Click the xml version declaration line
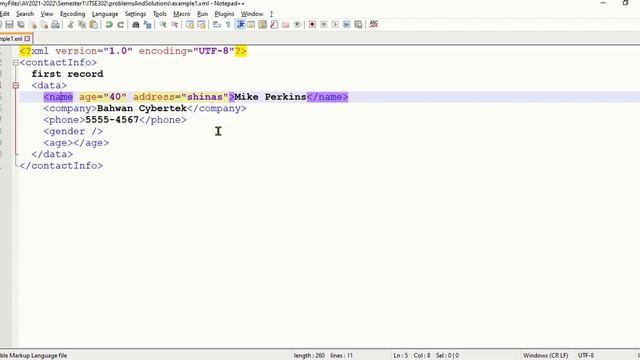This screenshot has width=640, height=360. 133,51
